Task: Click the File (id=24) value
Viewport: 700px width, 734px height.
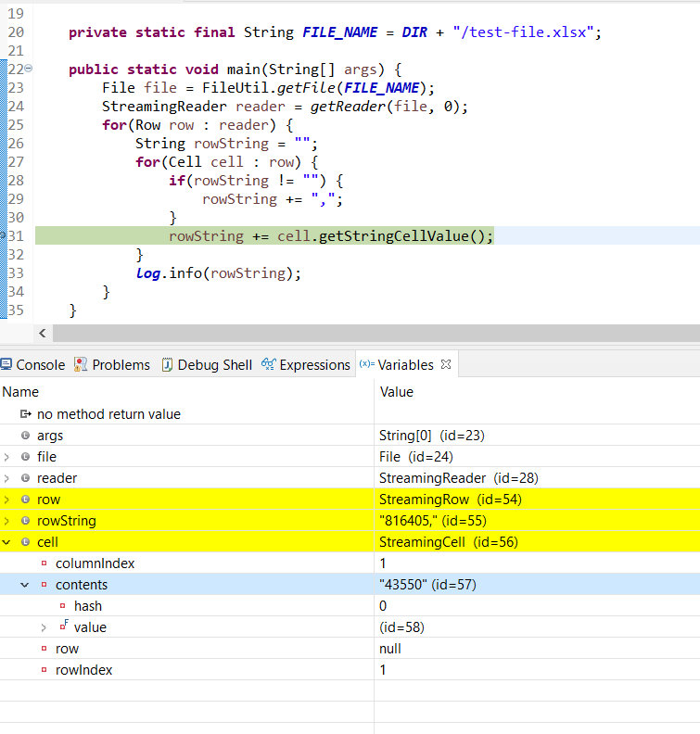Action: (x=415, y=456)
